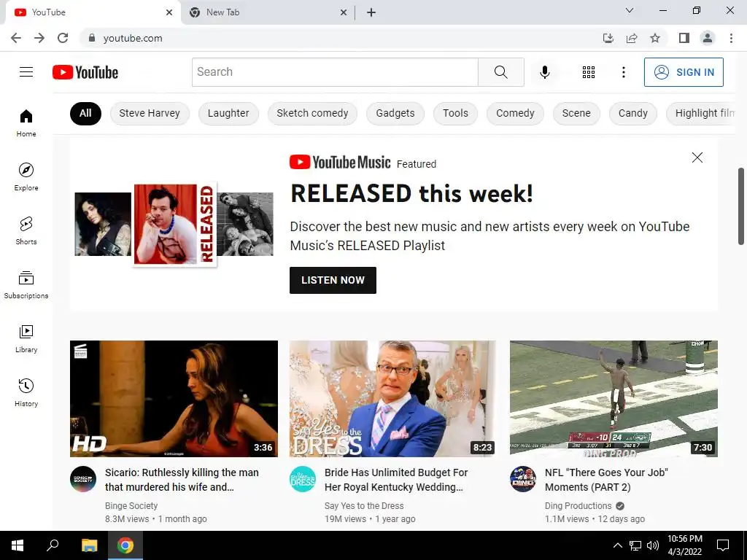The height and width of the screenshot is (560, 747).
Task: Open Explore in sidebar
Action: (26, 176)
